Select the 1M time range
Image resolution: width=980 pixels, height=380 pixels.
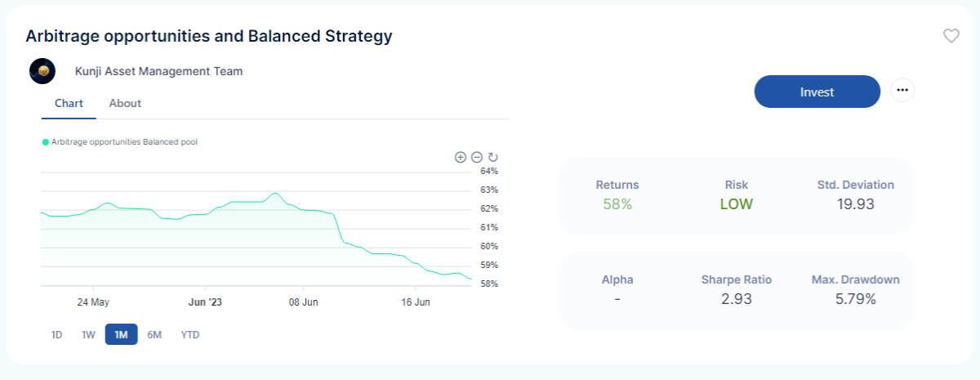click(x=121, y=334)
